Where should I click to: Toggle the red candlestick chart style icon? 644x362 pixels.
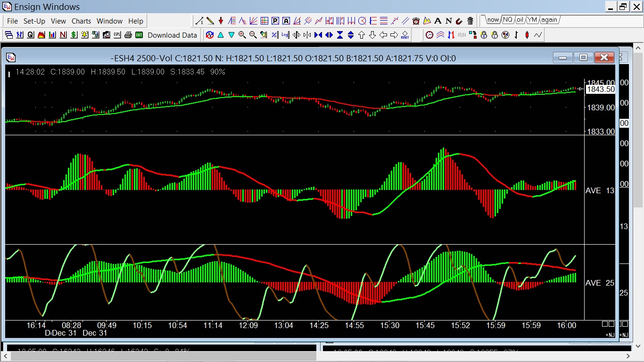tap(527, 35)
